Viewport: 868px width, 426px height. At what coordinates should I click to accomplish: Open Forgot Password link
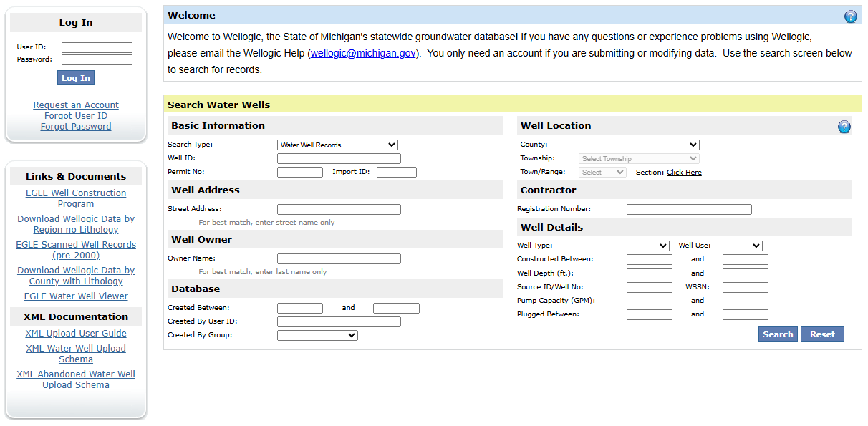(x=76, y=127)
